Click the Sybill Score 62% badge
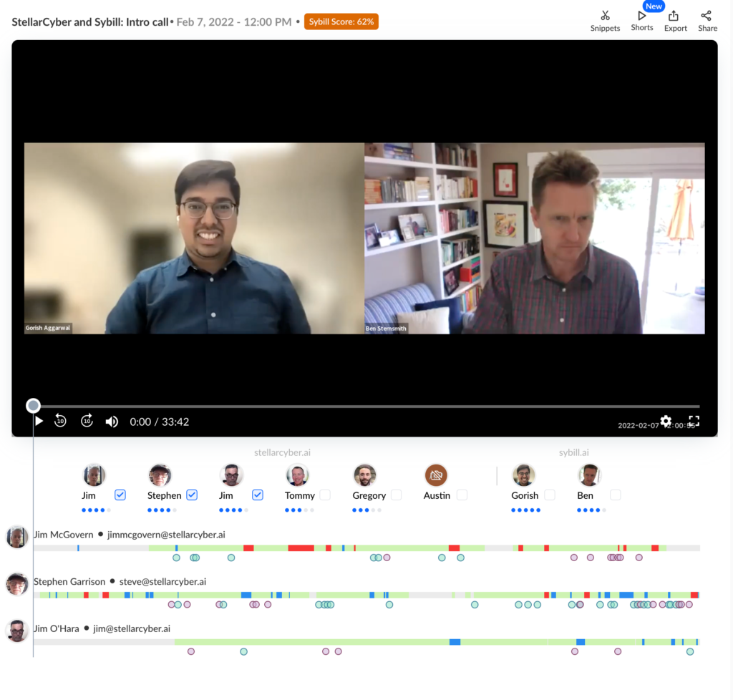 341,21
